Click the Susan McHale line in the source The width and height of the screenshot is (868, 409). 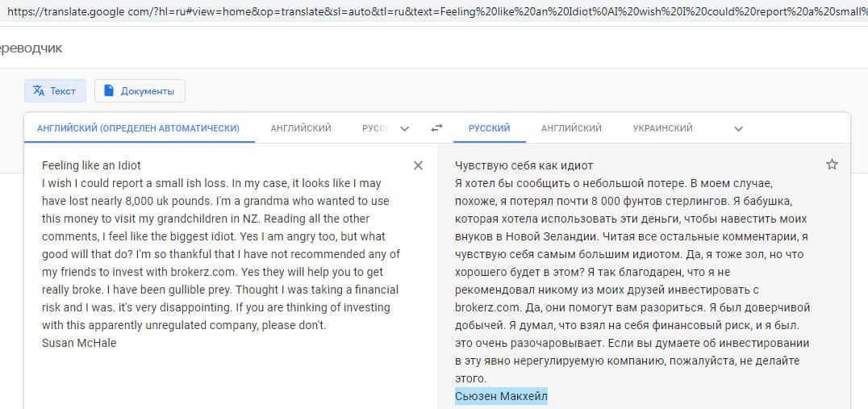81,343
